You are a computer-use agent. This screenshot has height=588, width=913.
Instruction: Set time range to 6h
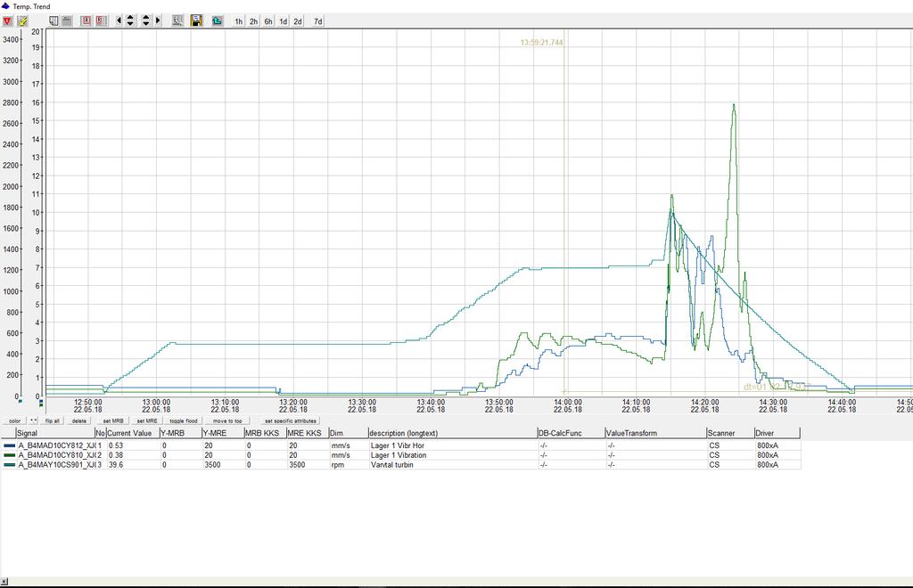pyautogui.click(x=268, y=21)
